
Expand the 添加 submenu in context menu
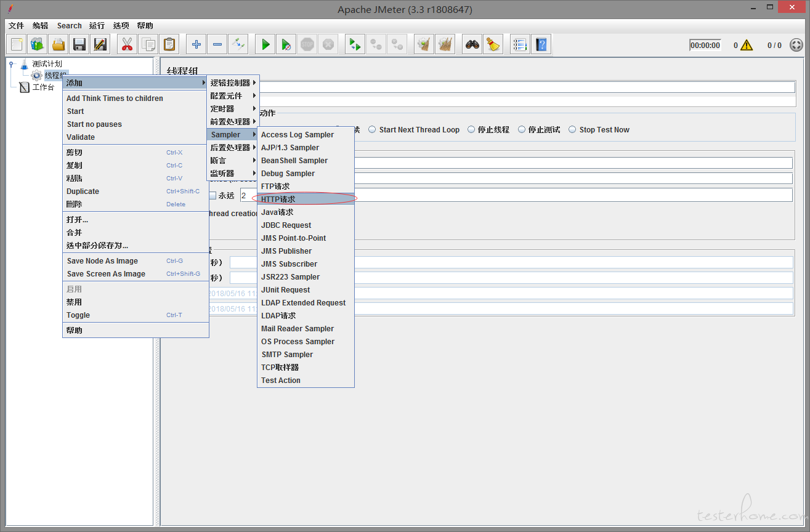tap(136, 83)
